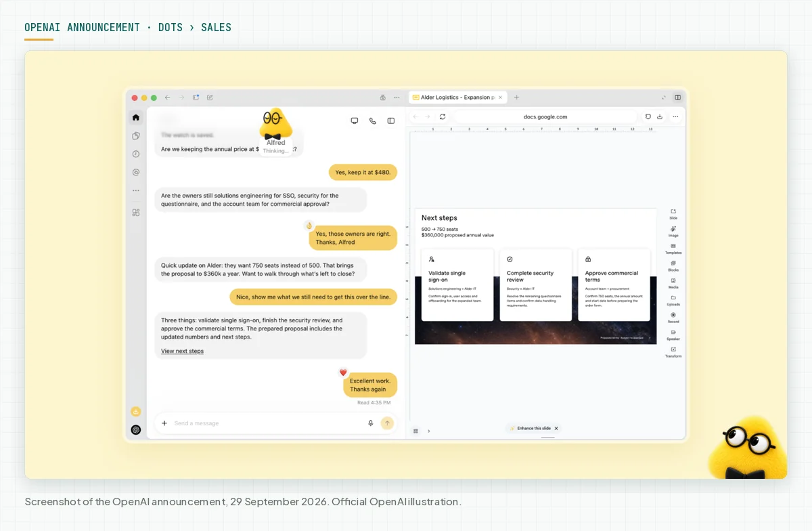Screen dimensions: 812x531
Task: Open a new browser tab with plus
Action: click(x=516, y=98)
